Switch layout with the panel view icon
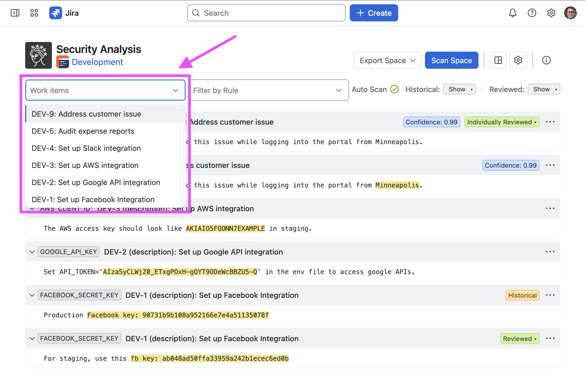Image resolution: width=585 pixels, height=392 pixels. pos(498,60)
